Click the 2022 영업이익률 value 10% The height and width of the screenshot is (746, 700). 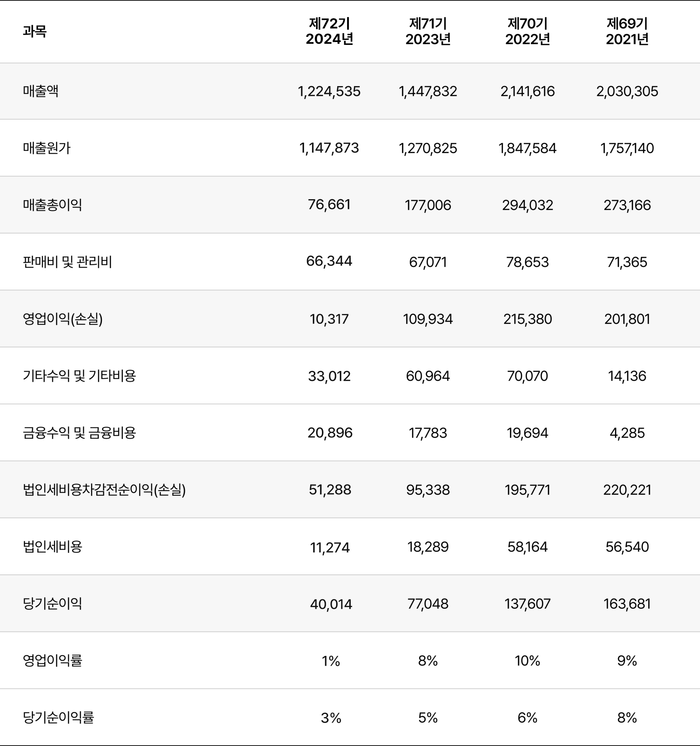[528, 661]
